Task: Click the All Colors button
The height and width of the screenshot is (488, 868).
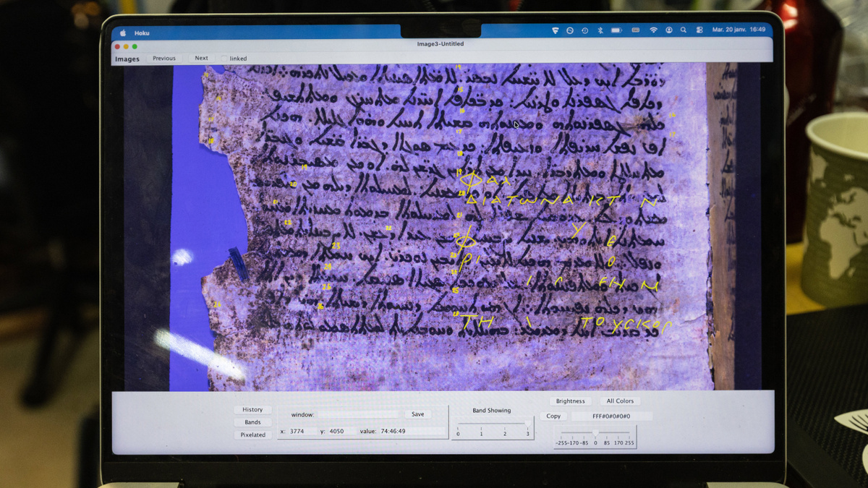Action: pyautogui.click(x=620, y=401)
